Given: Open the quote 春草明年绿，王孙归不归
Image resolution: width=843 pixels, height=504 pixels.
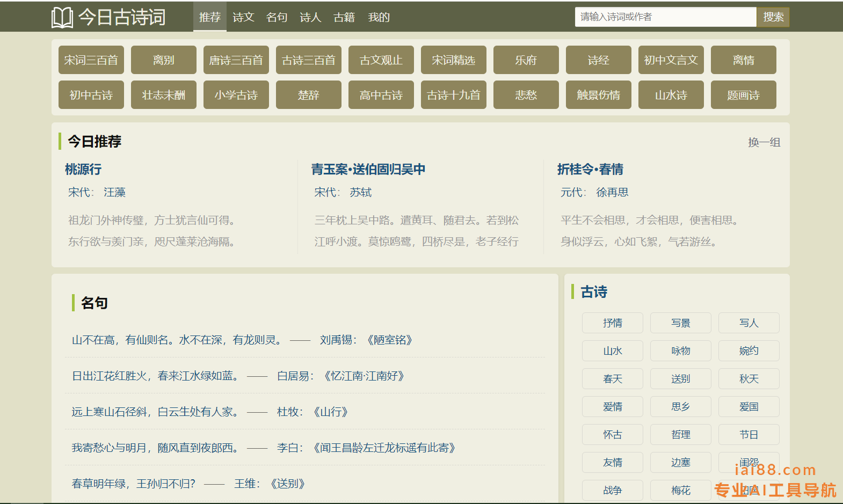Looking at the screenshot, I should click(134, 484).
